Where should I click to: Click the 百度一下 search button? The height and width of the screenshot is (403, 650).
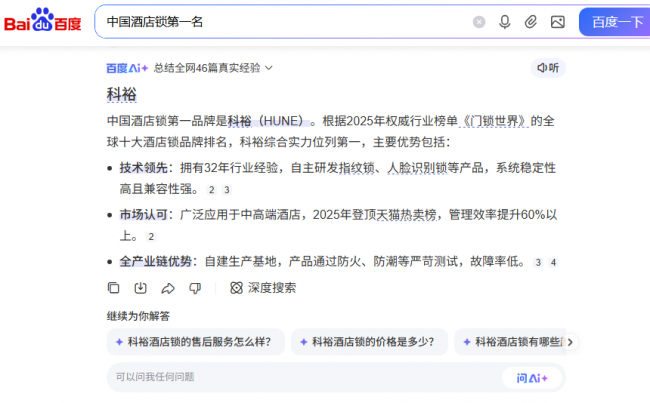616,22
